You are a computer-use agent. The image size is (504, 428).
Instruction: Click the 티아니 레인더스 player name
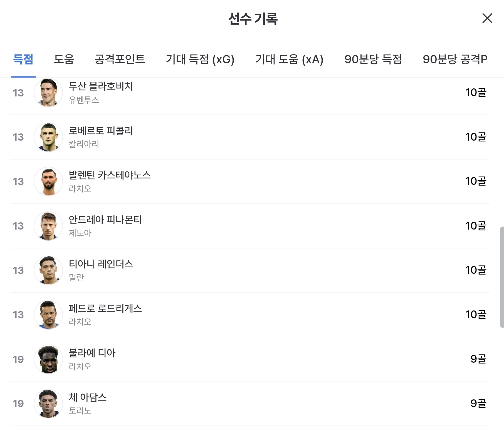[101, 264]
